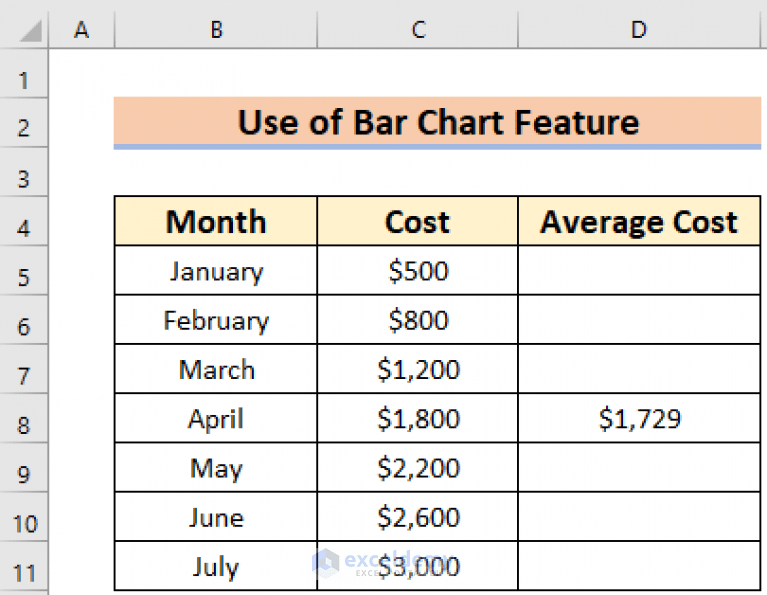Viewport: 767px width, 595px height.
Task: Click the January cell
Action: [x=216, y=271]
